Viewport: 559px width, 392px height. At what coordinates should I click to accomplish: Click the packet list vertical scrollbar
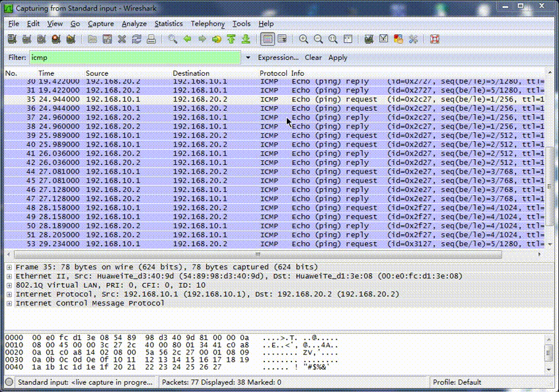[x=549, y=186]
